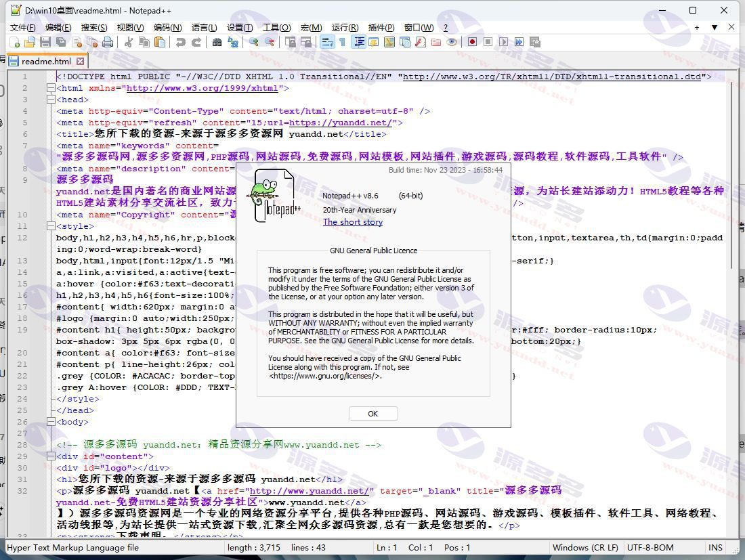Open the Document Map toolbar icon
The width and height of the screenshot is (745, 560).
(389, 42)
